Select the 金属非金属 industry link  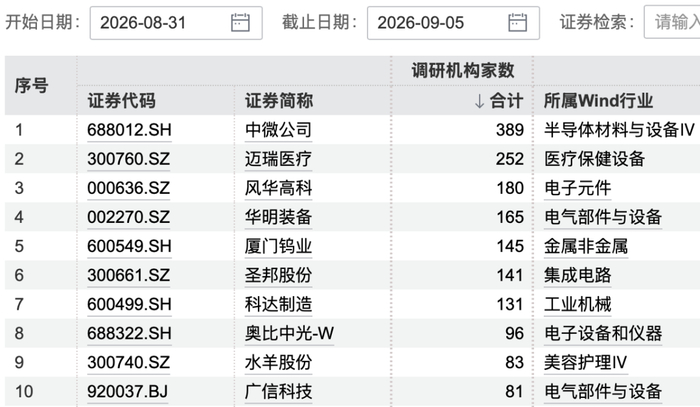[586, 246]
